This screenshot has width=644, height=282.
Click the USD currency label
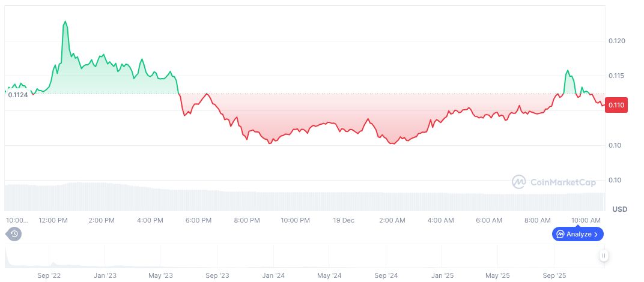[619, 209]
